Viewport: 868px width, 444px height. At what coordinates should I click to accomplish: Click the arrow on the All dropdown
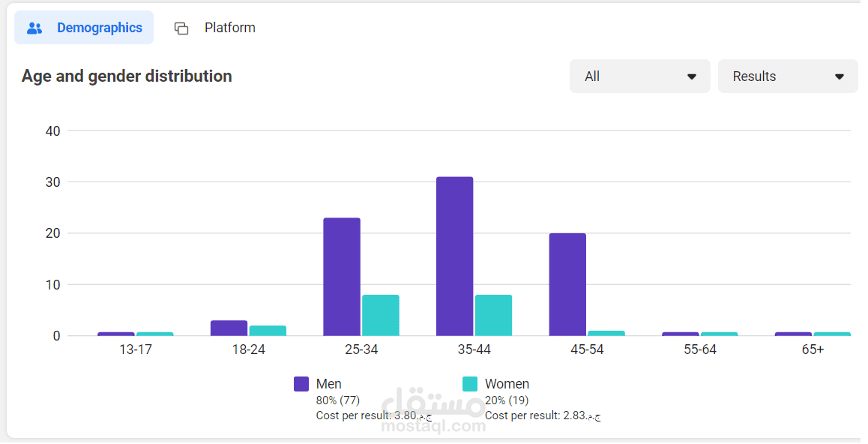tap(692, 76)
